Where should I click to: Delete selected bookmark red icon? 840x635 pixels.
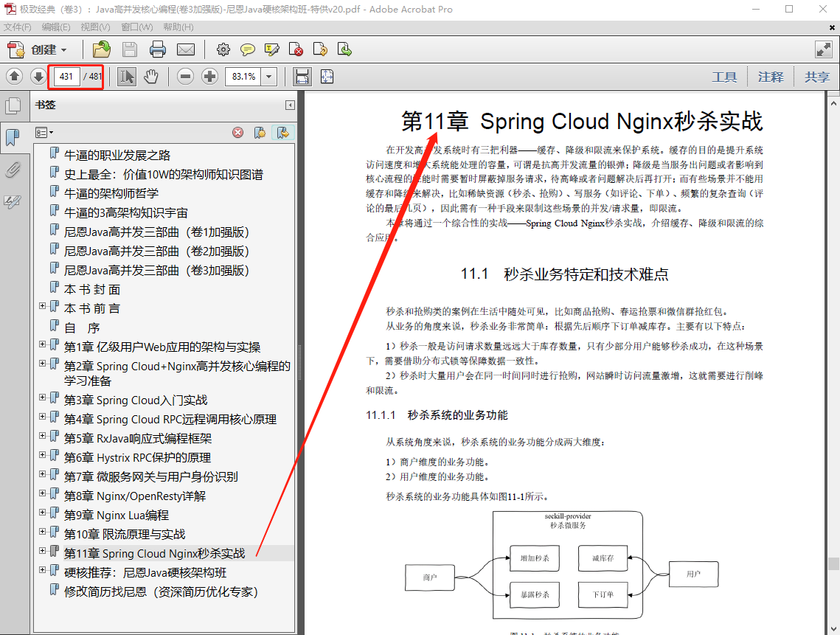238,132
